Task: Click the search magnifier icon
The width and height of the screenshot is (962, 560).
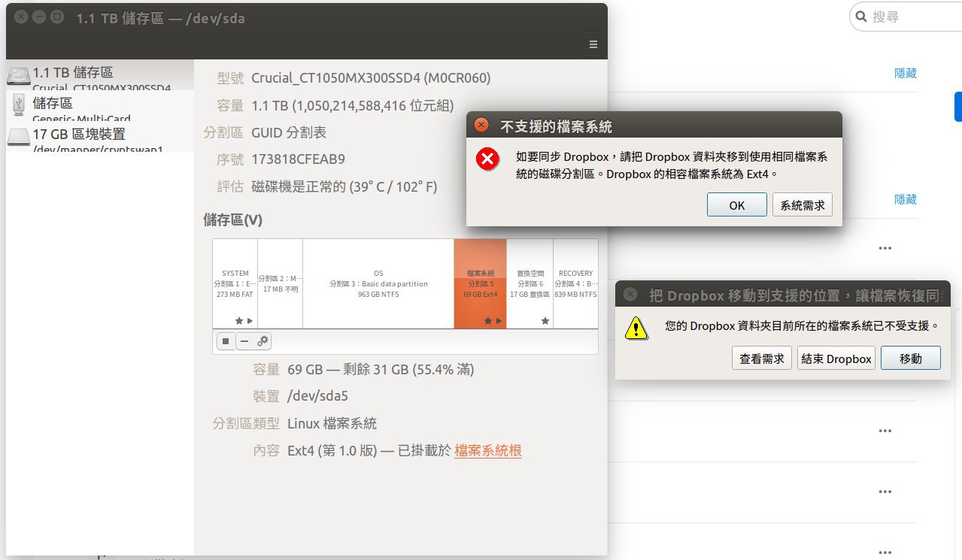Action: coord(861,16)
